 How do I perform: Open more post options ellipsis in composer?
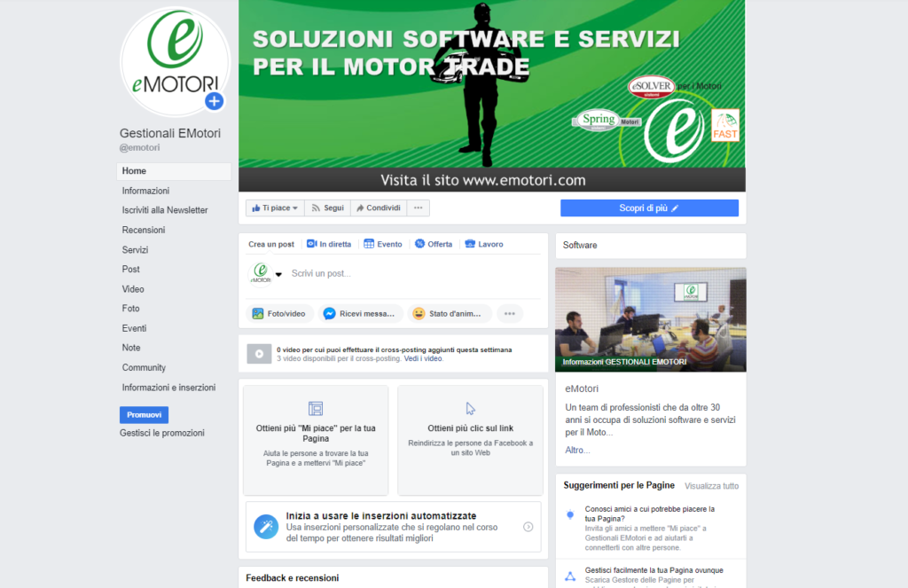[510, 313]
